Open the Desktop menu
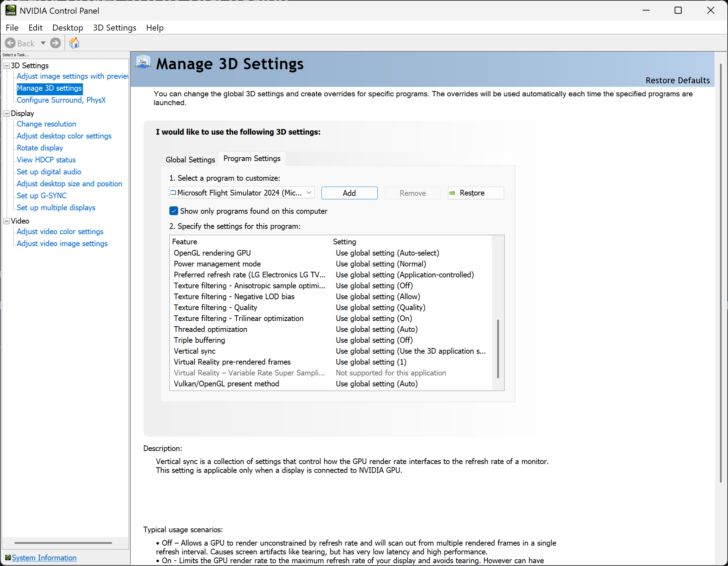 coord(68,28)
